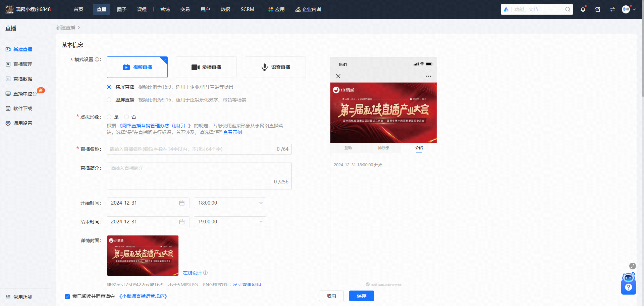Open the start date calendar icon
The width and height of the screenshot is (644, 306).
(182, 203)
